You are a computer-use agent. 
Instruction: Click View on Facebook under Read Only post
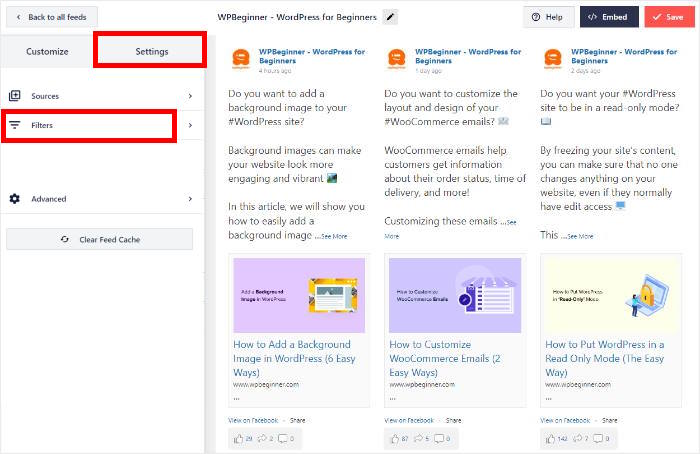(565, 421)
